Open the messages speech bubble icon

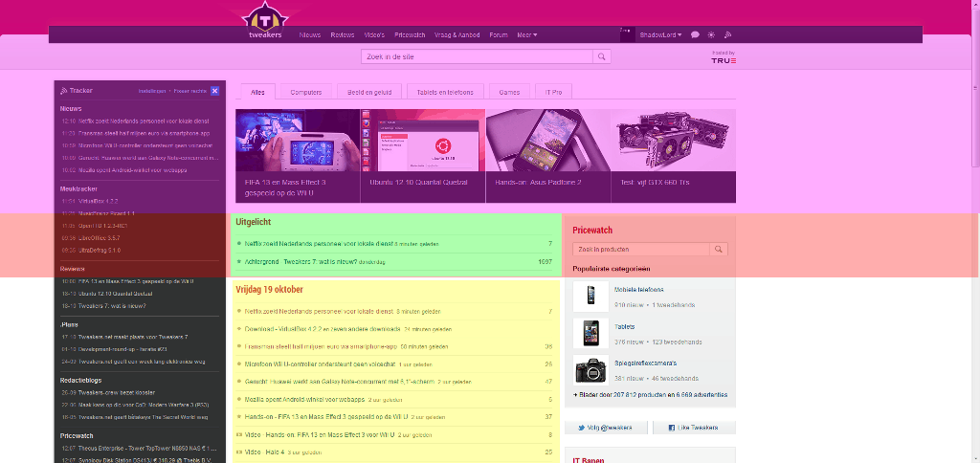pos(695,35)
